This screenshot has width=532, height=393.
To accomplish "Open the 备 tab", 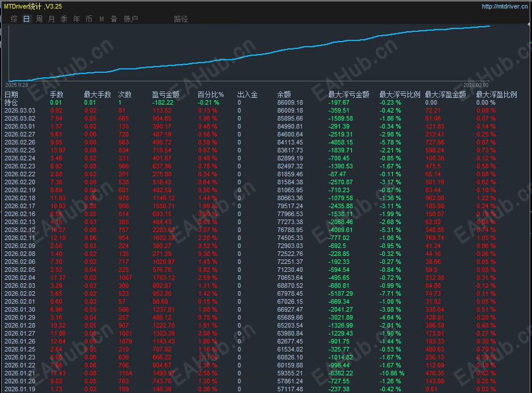I will 114,19.
